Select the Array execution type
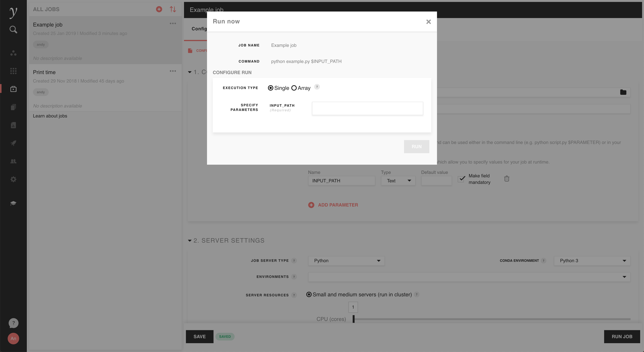Viewport: 644px width, 352px height. click(294, 88)
